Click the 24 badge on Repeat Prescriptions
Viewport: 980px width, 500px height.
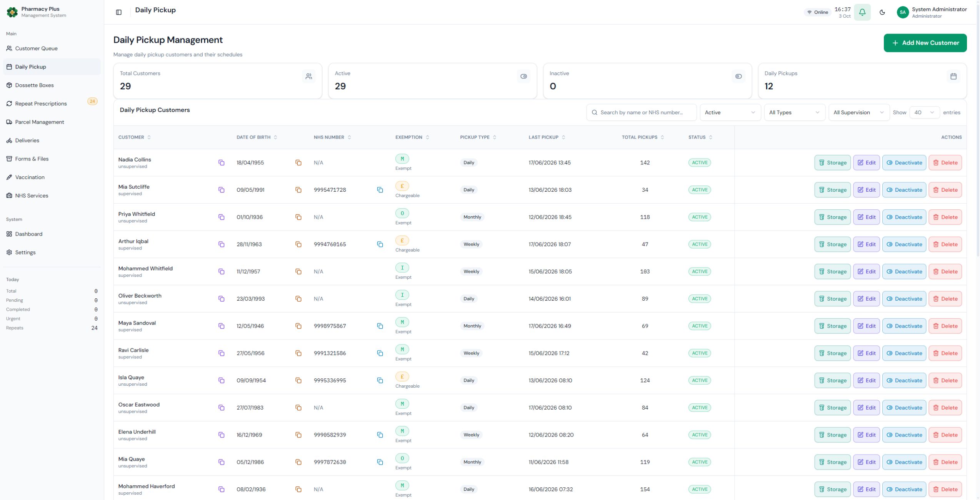tap(92, 102)
